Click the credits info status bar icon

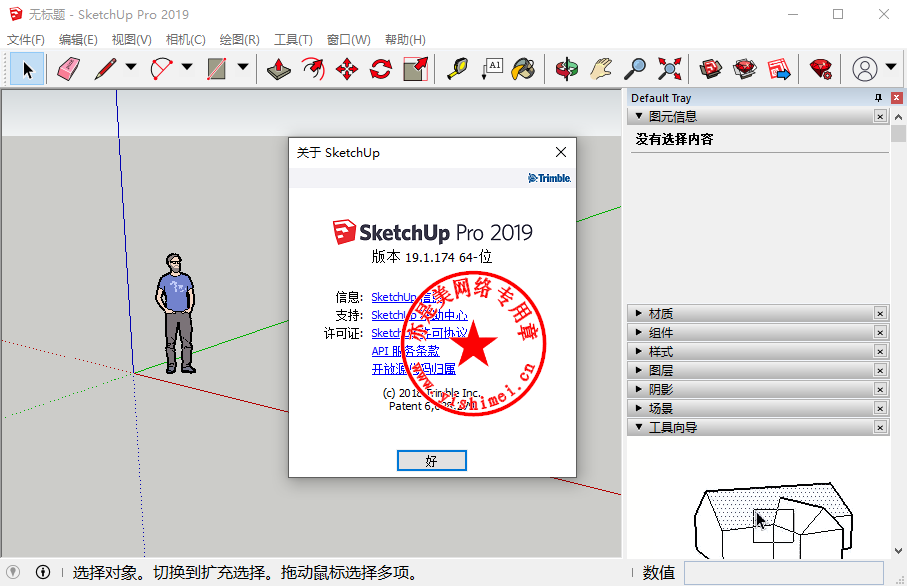coord(43,572)
